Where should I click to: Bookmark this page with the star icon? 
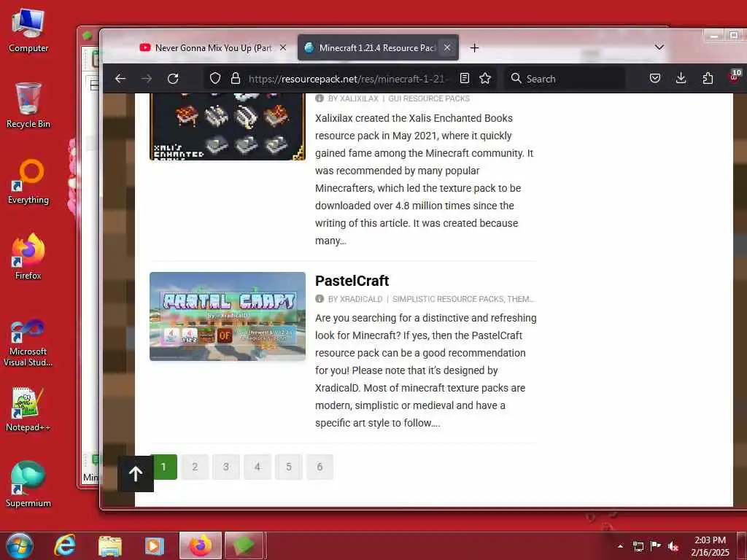tap(485, 79)
